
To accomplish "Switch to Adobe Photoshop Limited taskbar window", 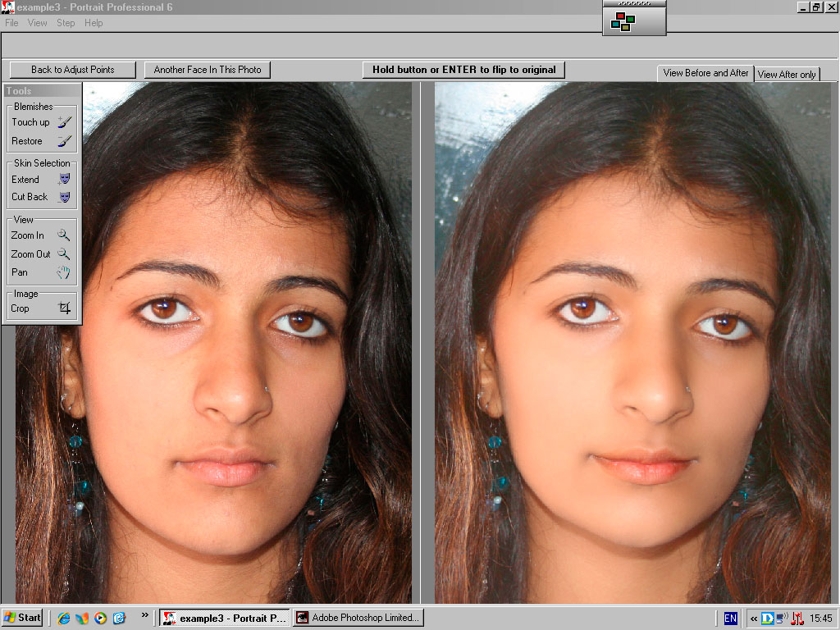I will 358,618.
